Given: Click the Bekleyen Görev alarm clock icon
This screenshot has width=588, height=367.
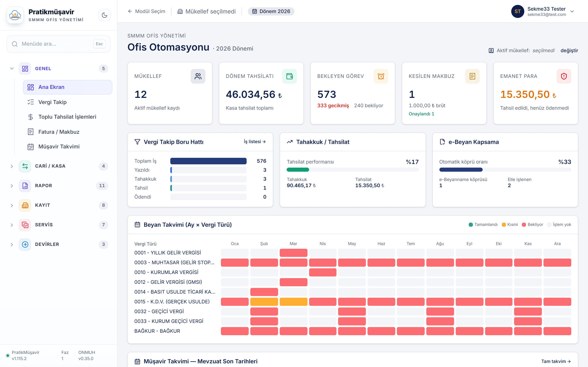Looking at the screenshot, I should 381,76.
